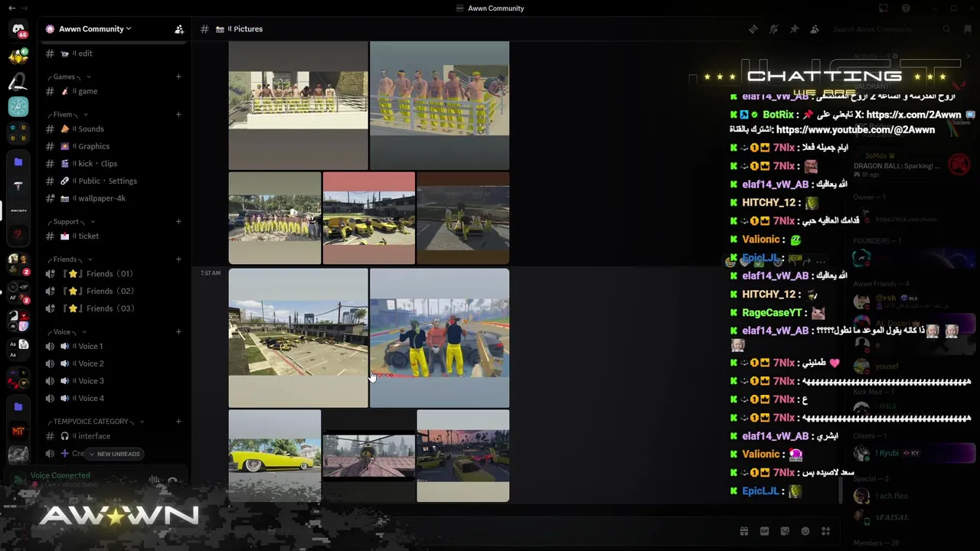Screen dimensions: 980x551
Task: Collapse the TEMPVOICE CATEGORY section
Action: [x=96, y=422]
